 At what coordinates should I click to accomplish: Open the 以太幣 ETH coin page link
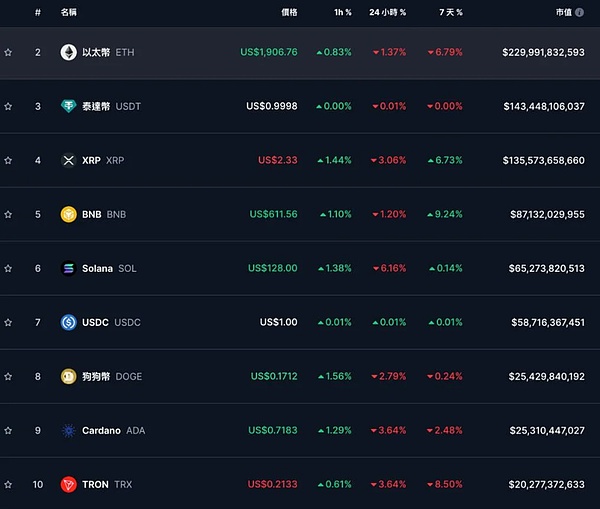tap(108, 52)
